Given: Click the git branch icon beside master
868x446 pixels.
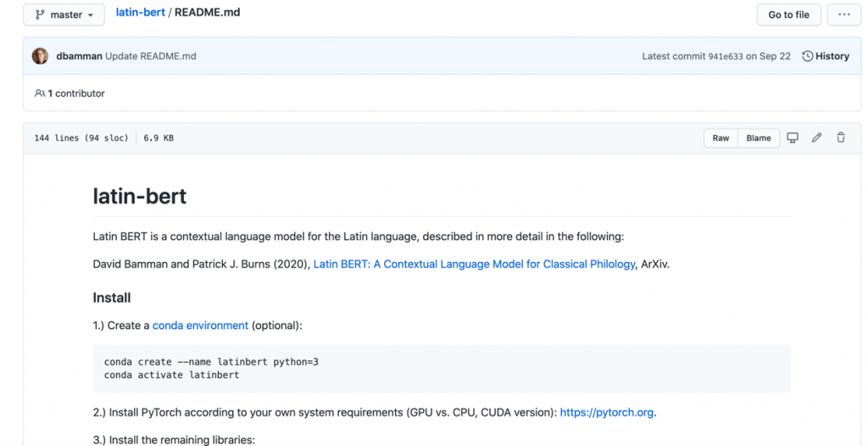Looking at the screenshot, I should [40, 15].
